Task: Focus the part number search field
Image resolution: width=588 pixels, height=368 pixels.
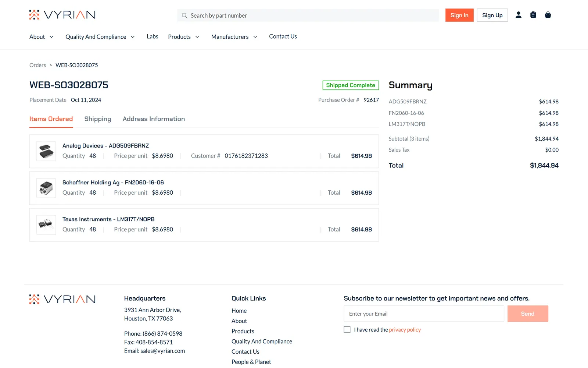Action: click(308, 15)
